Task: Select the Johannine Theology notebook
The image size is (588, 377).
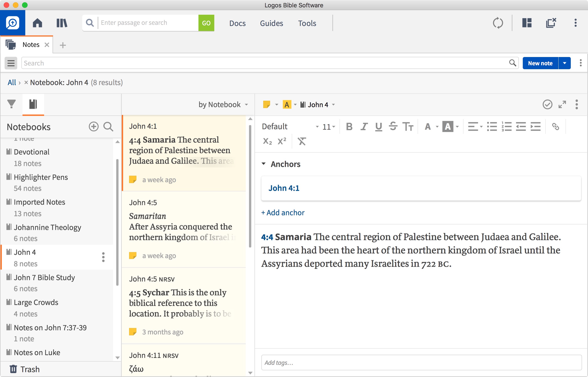Action: point(57,233)
